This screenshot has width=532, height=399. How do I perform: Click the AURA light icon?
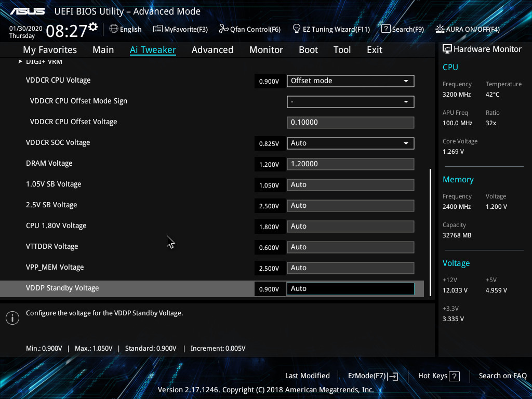440,29
